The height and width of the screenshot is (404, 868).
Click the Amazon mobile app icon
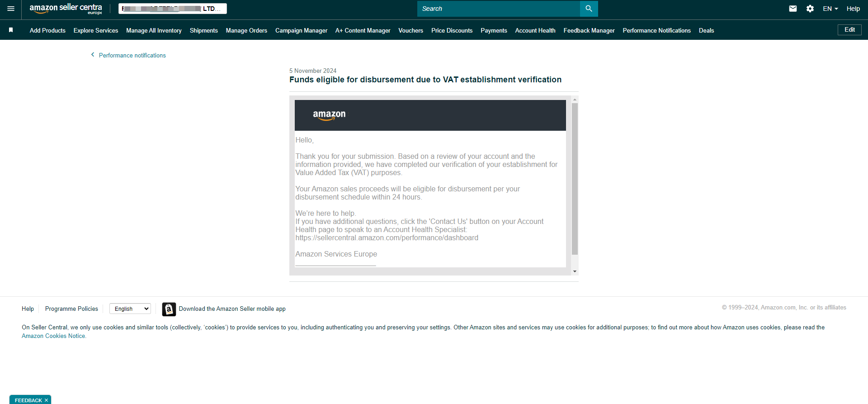pos(169,309)
